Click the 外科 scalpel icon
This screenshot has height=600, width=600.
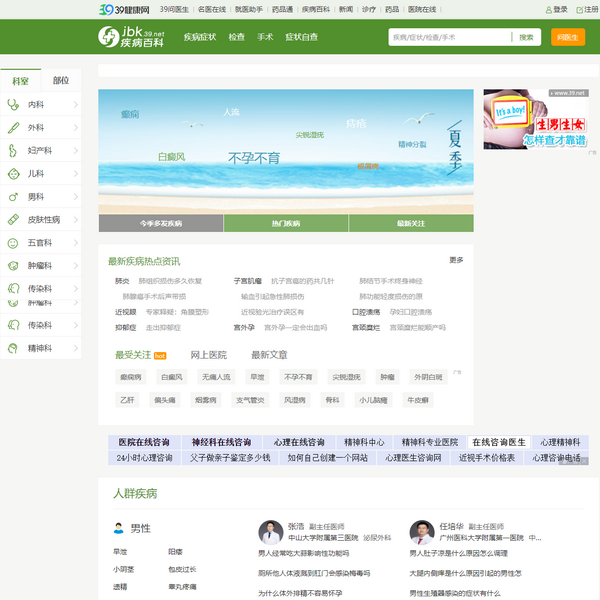[x=13, y=127]
